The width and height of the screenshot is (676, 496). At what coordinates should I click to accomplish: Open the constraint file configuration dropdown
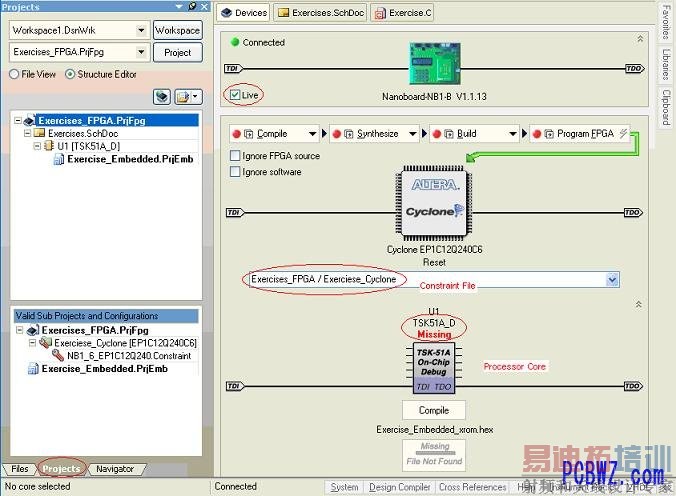[612, 279]
